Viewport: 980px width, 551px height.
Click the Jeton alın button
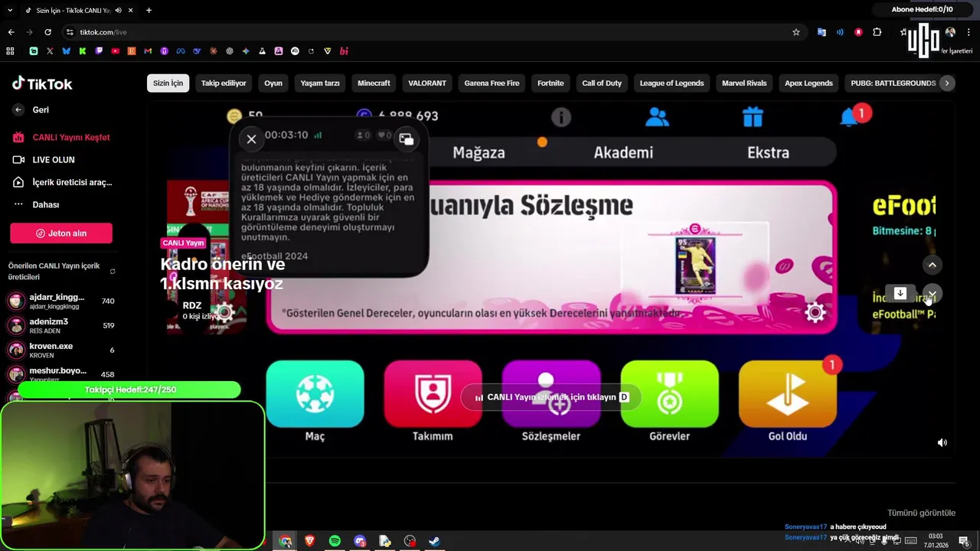pyautogui.click(x=61, y=233)
